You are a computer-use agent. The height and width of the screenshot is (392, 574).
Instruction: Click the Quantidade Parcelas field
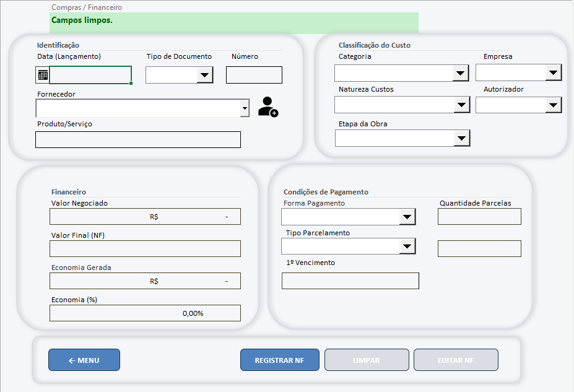[479, 217]
